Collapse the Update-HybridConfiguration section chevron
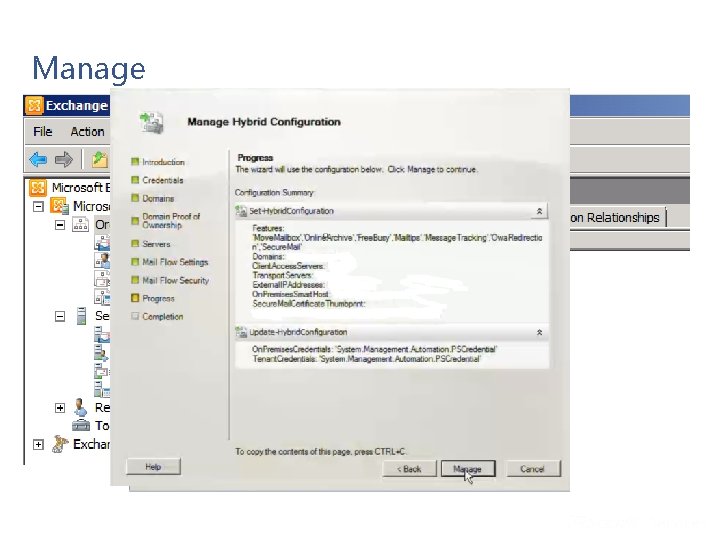This screenshot has width=720, height=540. (540, 332)
